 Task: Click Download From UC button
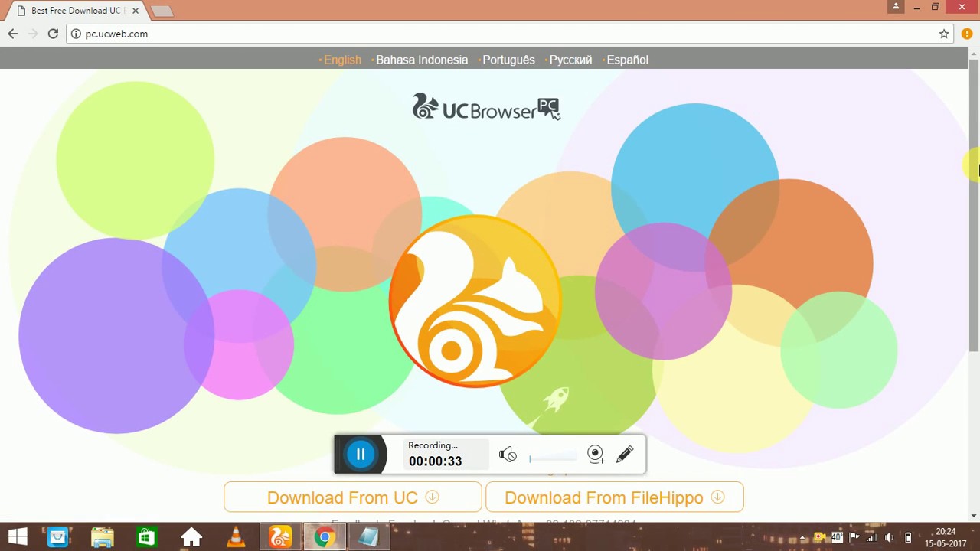[353, 497]
